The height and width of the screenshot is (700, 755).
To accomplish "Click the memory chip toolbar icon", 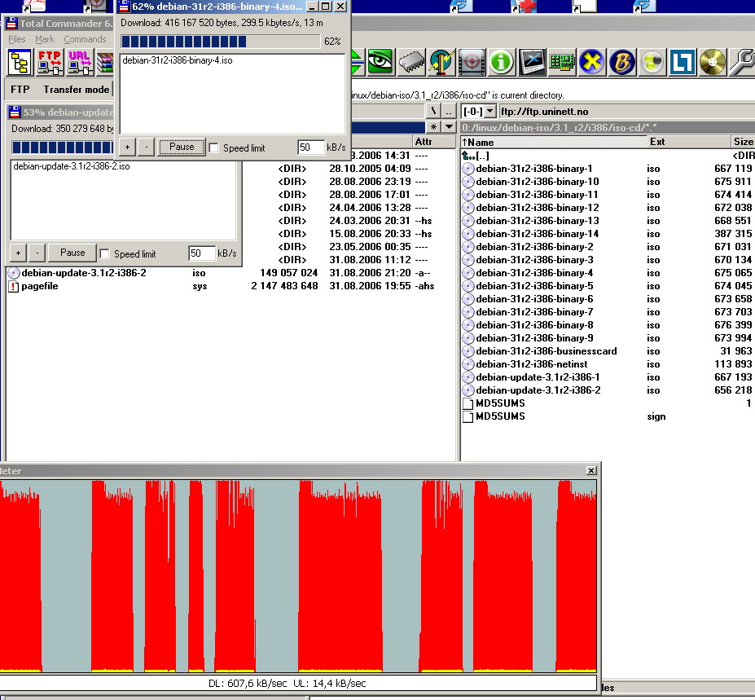I will [x=411, y=62].
